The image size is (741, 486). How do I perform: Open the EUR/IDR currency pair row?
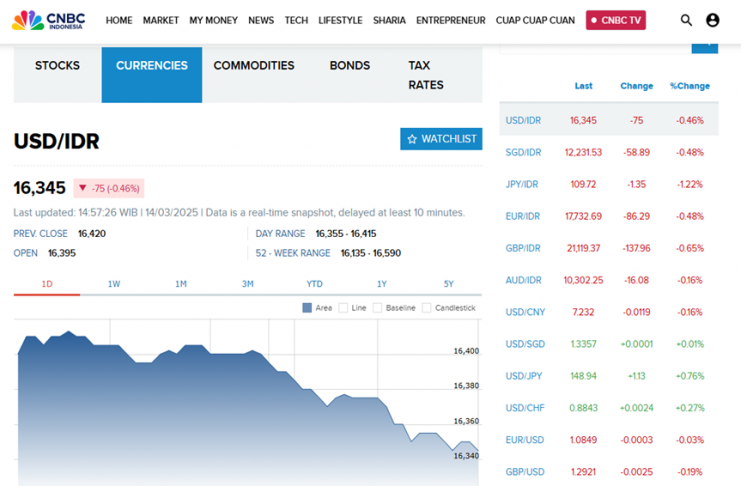[x=523, y=216]
